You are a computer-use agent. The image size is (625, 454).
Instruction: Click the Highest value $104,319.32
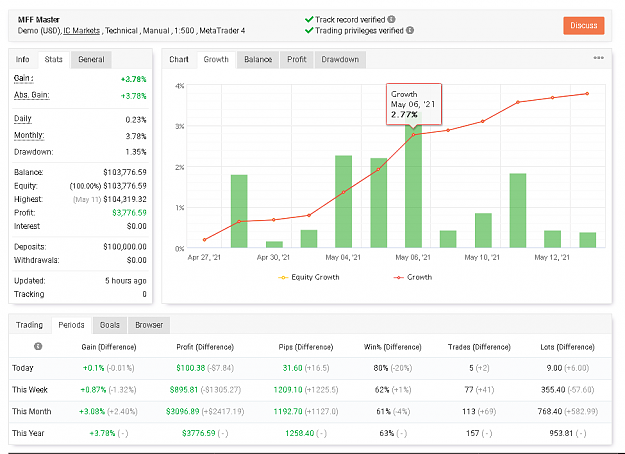[x=125, y=199]
